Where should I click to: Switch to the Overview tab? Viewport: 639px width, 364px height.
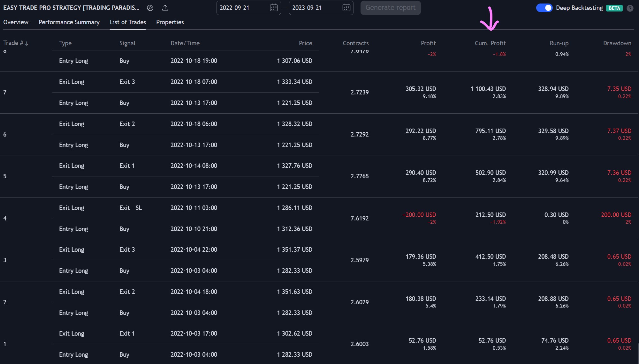16,22
